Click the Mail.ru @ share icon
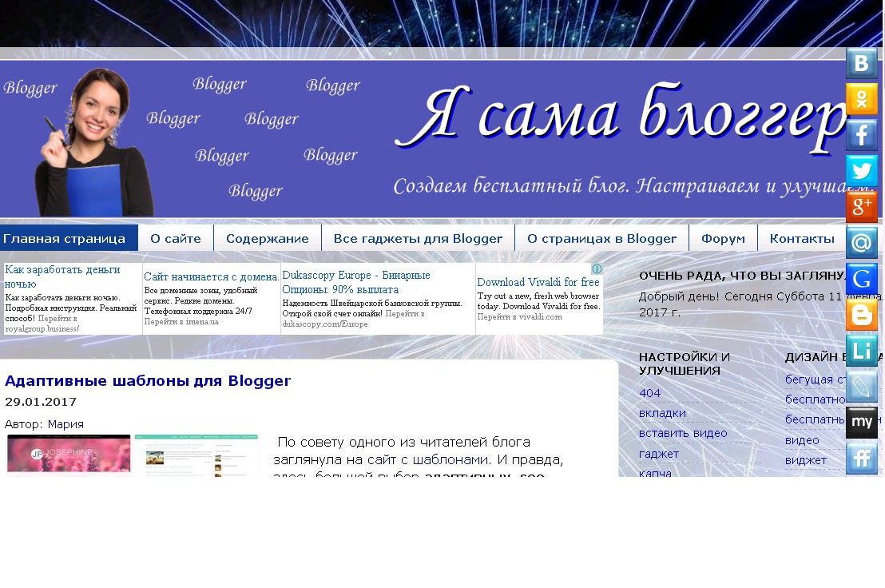Screen dimensions: 885x588 click(x=861, y=243)
